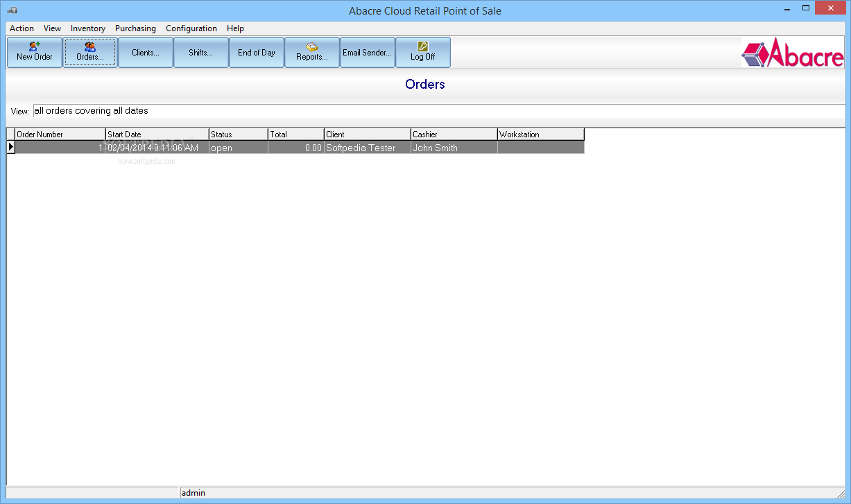This screenshot has height=504, width=851.
Task: Click the '0.00' total cell
Action: tap(296, 148)
